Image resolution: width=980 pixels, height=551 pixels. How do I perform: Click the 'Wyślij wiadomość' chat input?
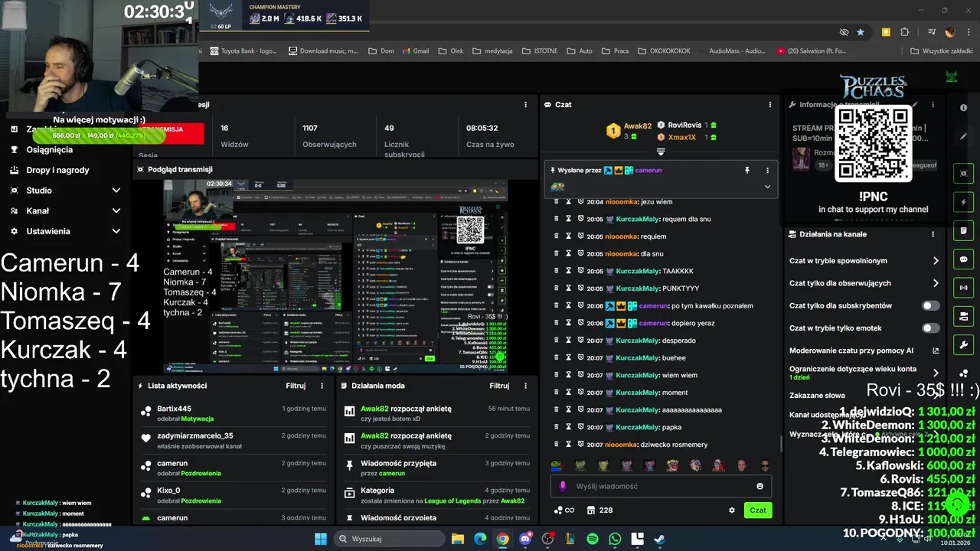click(661, 486)
